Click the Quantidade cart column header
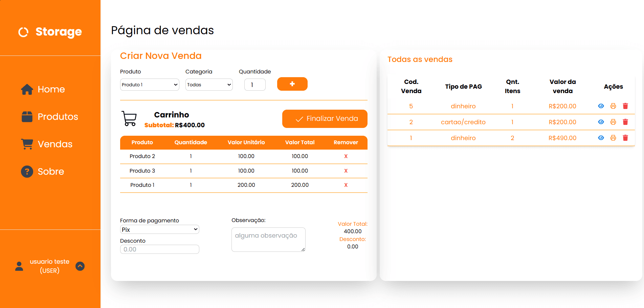644x308 pixels. click(x=191, y=142)
